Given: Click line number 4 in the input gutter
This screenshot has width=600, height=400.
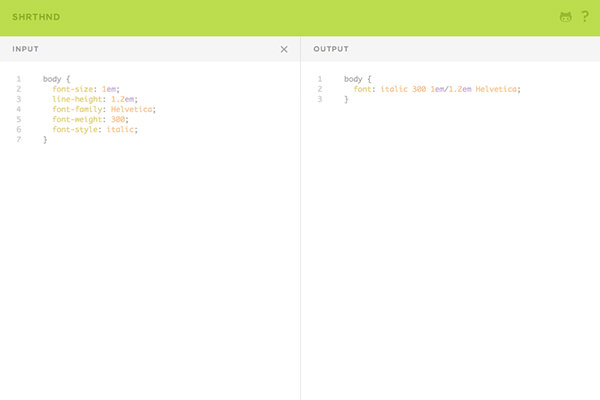Looking at the screenshot, I should 18,109.
